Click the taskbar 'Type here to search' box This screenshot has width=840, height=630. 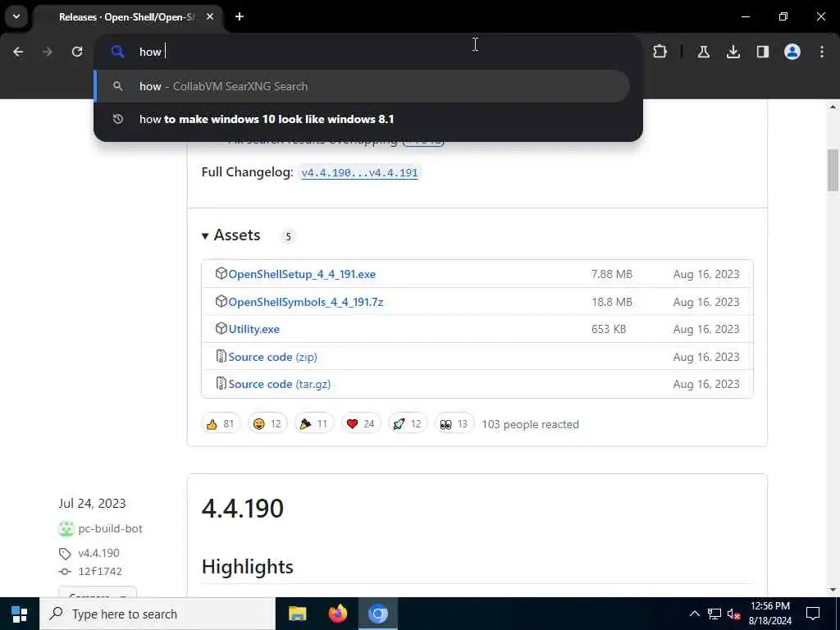click(x=157, y=614)
